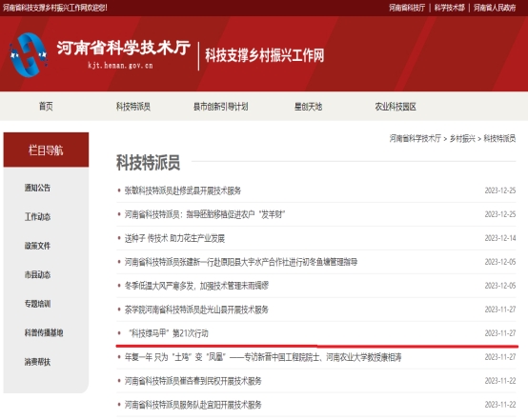Open article 茶学院特派员赴光山县开展技术服务

(196, 310)
